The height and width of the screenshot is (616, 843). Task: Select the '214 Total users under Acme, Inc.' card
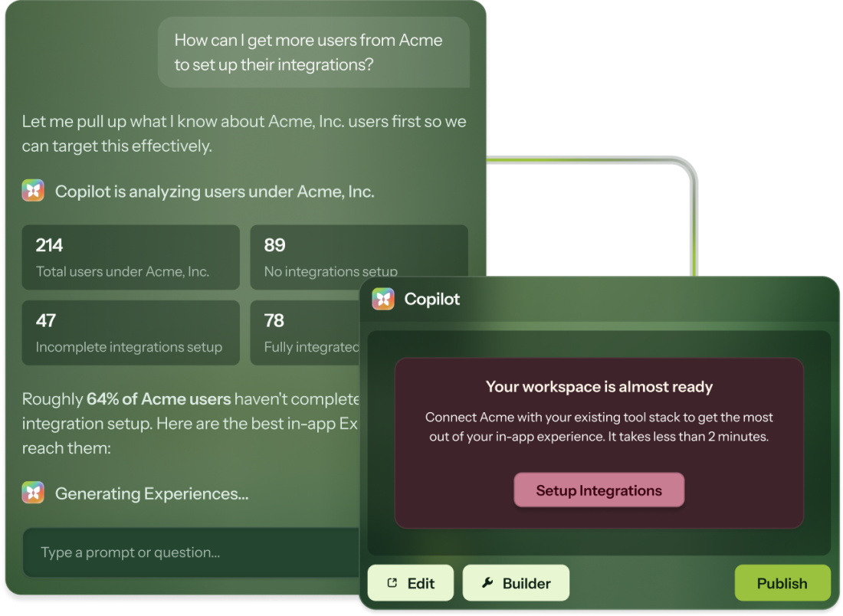[130, 257]
